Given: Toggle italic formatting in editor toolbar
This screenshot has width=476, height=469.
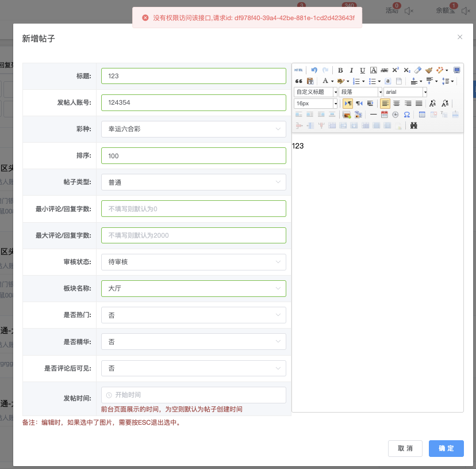Looking at the screenshot, I should click(x=351, y=70).
